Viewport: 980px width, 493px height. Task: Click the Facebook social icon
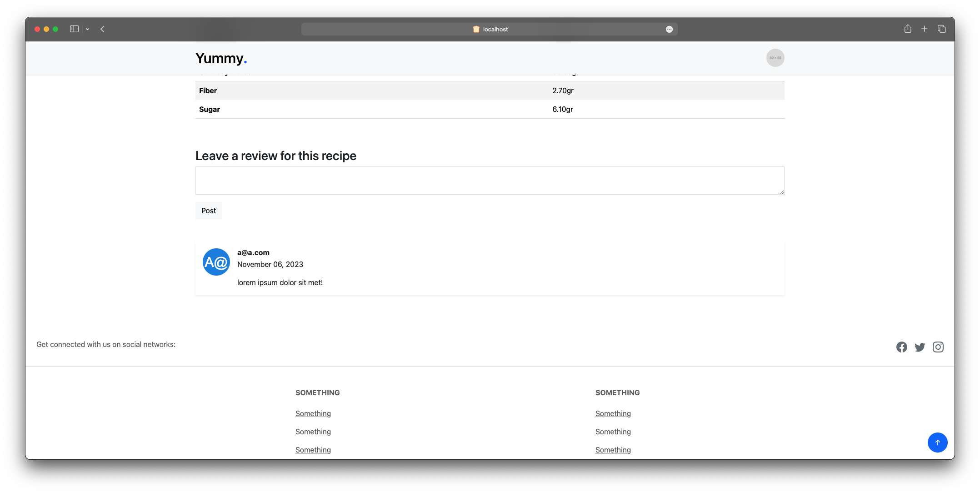[x=902, y=347]
